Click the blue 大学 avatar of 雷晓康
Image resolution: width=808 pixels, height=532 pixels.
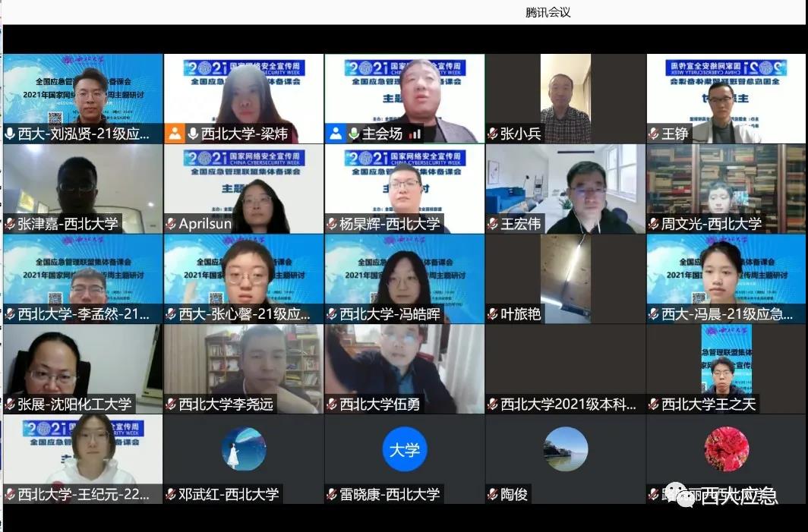(x=404, y=449)
